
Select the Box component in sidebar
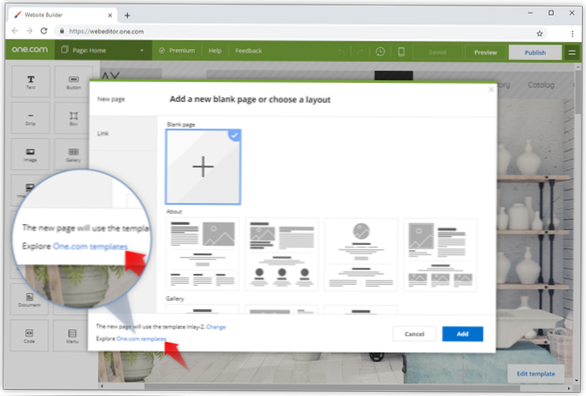click(74, 118)
